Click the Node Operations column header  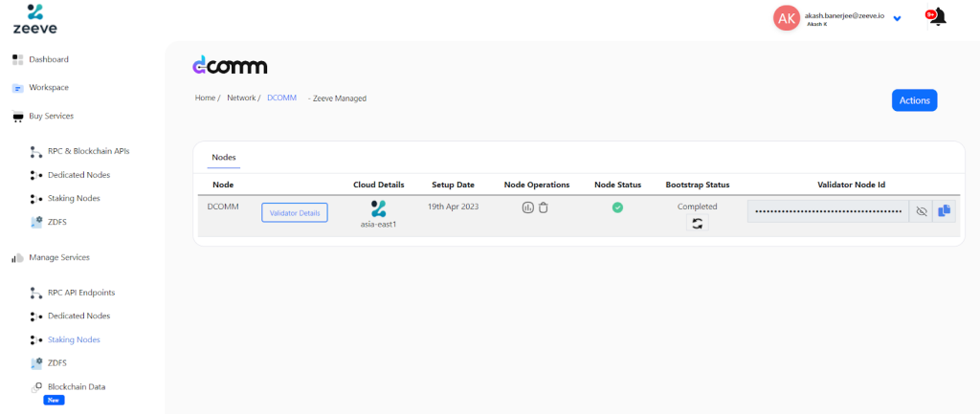pyautogui.click(x=537, y=185)
